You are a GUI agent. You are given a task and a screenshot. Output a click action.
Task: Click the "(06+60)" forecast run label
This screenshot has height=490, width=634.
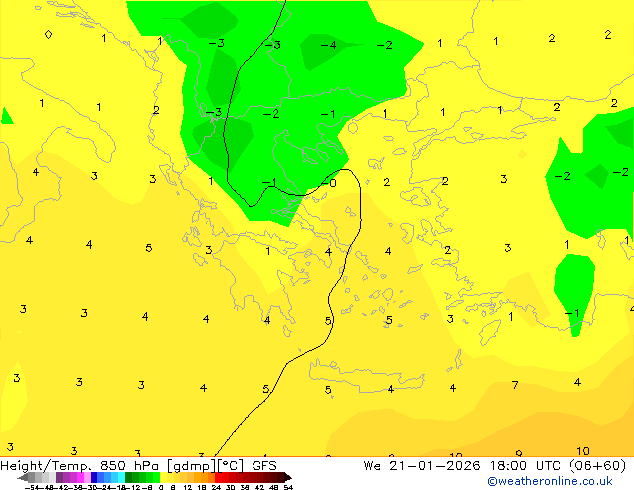pyautogui.click(x=598, y=466)
